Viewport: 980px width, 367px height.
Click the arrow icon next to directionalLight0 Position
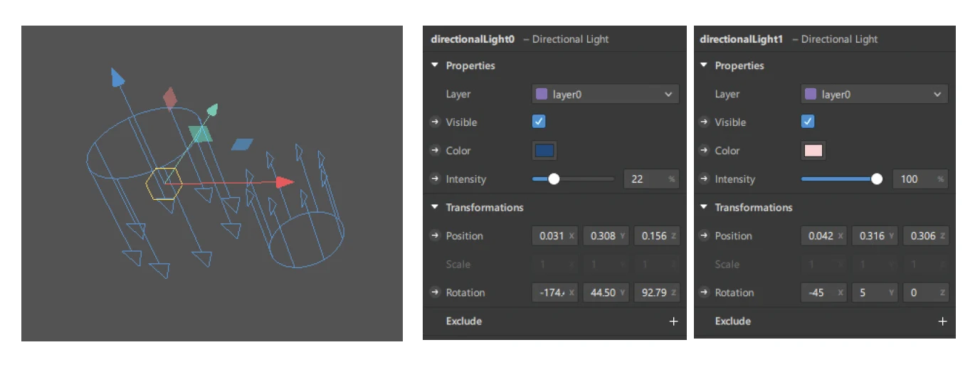point(435,235)
